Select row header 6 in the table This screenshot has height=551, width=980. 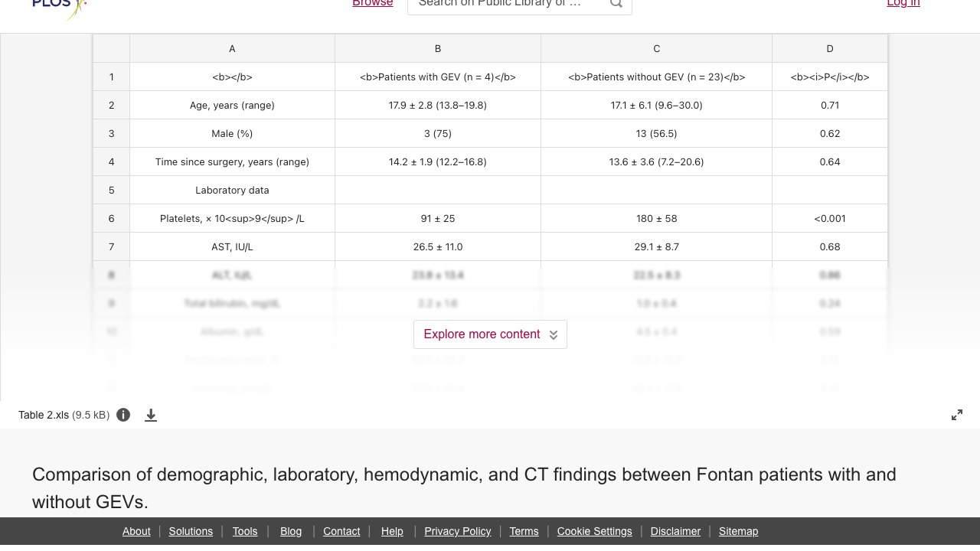(x=112, y=218)
